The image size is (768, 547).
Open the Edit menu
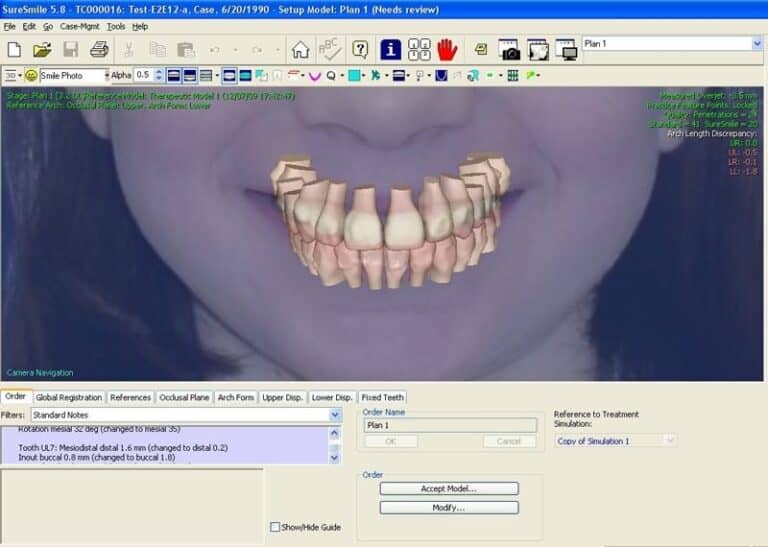[29, 26]
